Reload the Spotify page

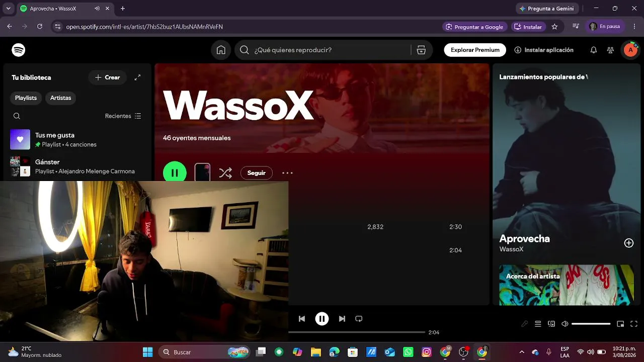(40, 27)
